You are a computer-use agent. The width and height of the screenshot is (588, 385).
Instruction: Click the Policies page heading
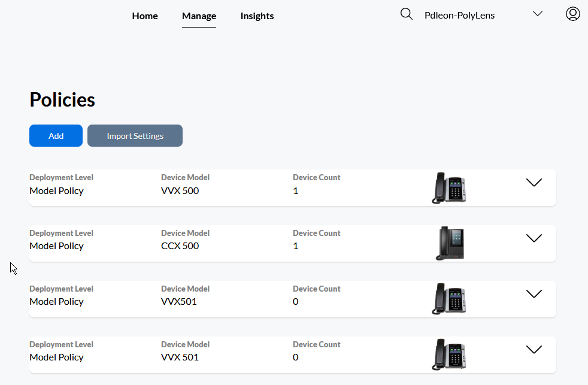click(x=62, y=100)
